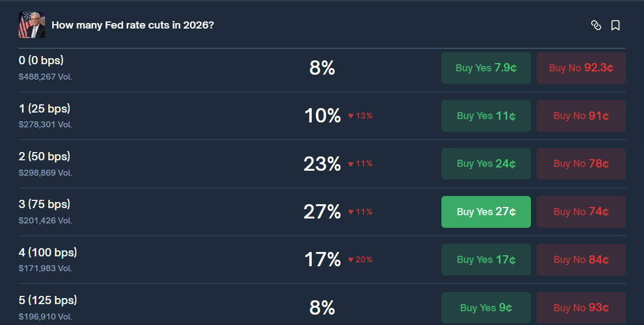Buy No at 74¢ for 3 cuts

[x=581, y=211]
